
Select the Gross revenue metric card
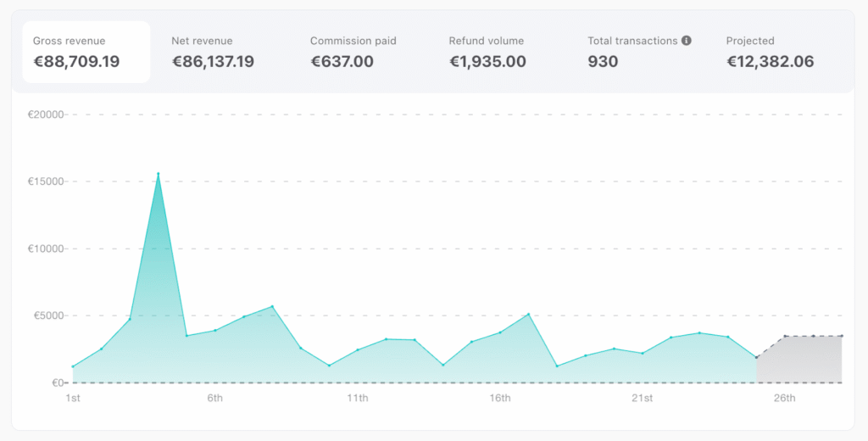click(x=86, y=52)
